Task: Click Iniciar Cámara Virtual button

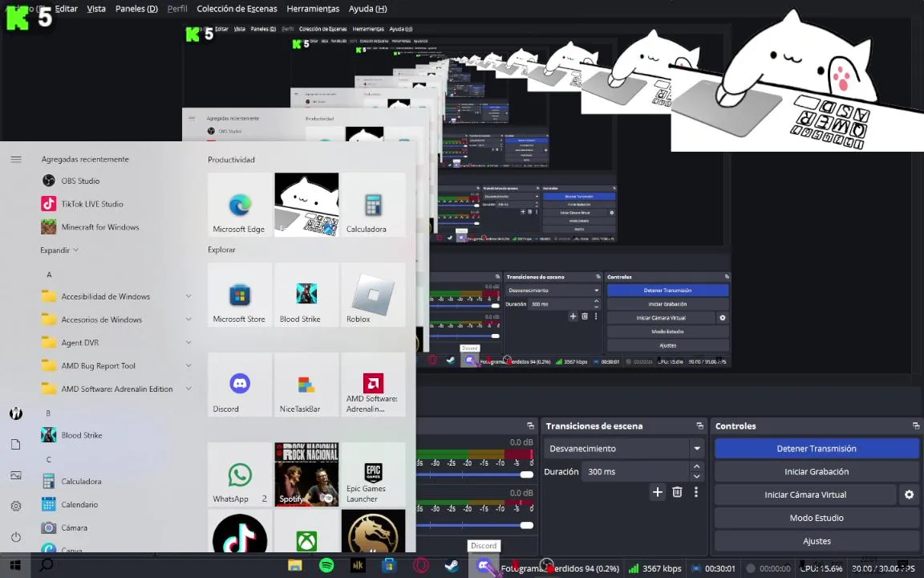Action: [805, 495]
